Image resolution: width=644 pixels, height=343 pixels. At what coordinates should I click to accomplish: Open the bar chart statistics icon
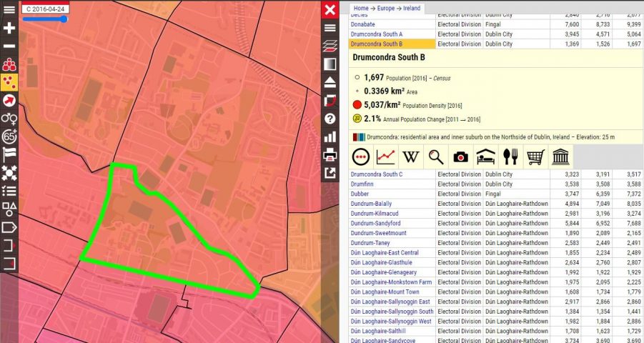pos(330,136)
